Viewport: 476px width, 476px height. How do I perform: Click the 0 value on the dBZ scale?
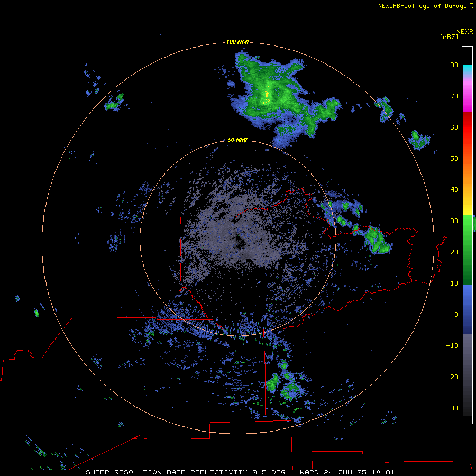456,315
